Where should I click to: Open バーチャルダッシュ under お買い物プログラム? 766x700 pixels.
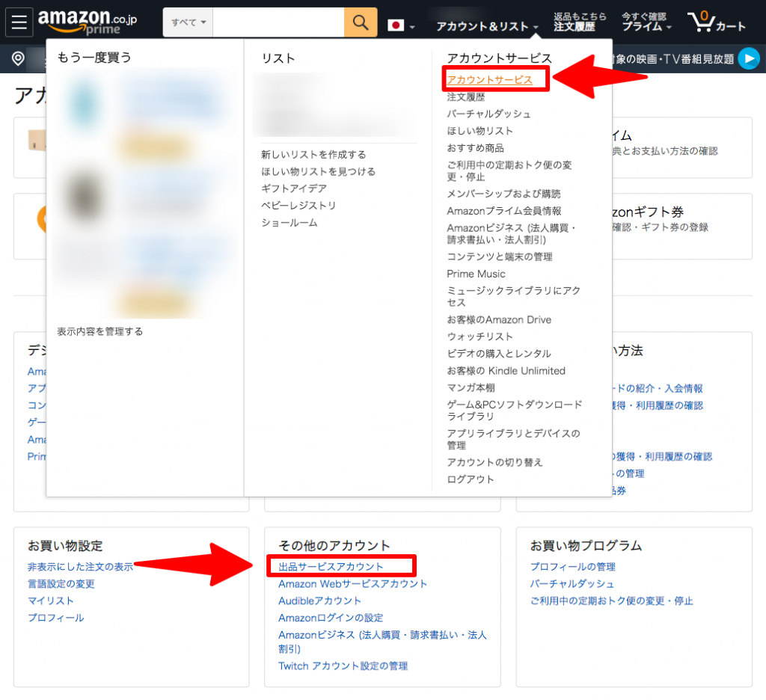[x=572, y=584]
